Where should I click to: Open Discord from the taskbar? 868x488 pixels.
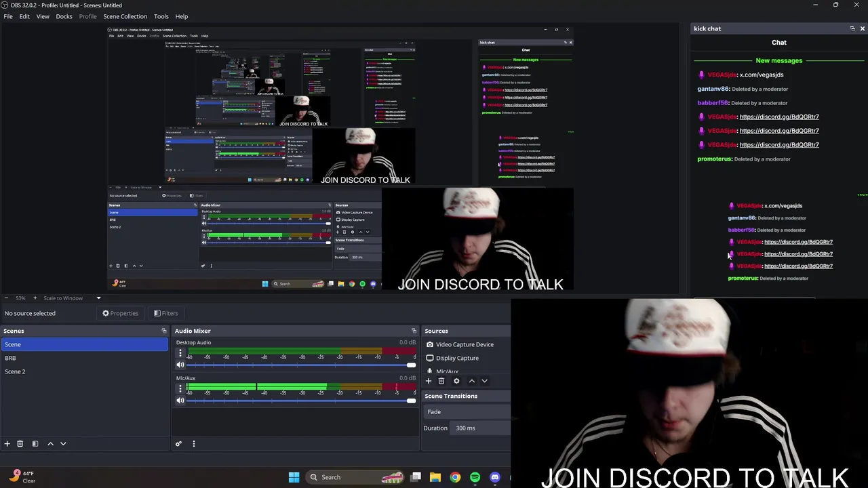point(495,477)
